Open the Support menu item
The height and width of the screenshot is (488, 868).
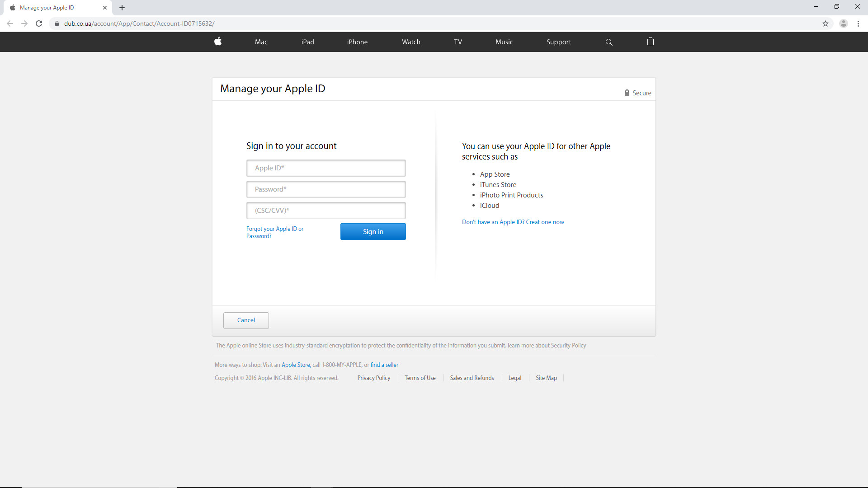[559, 42]
